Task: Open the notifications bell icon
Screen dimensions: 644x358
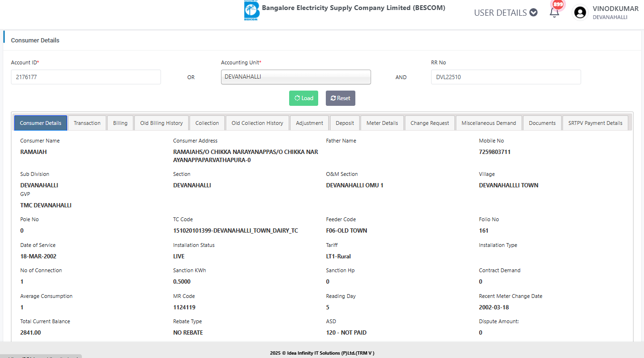Action: [x=554, y=12]
